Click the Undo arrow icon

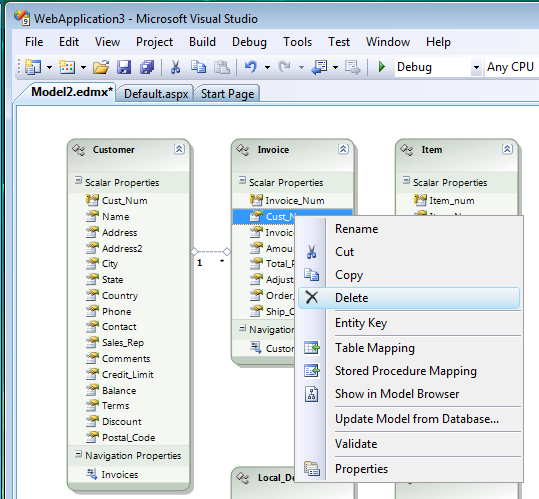[x=251, y=67]
